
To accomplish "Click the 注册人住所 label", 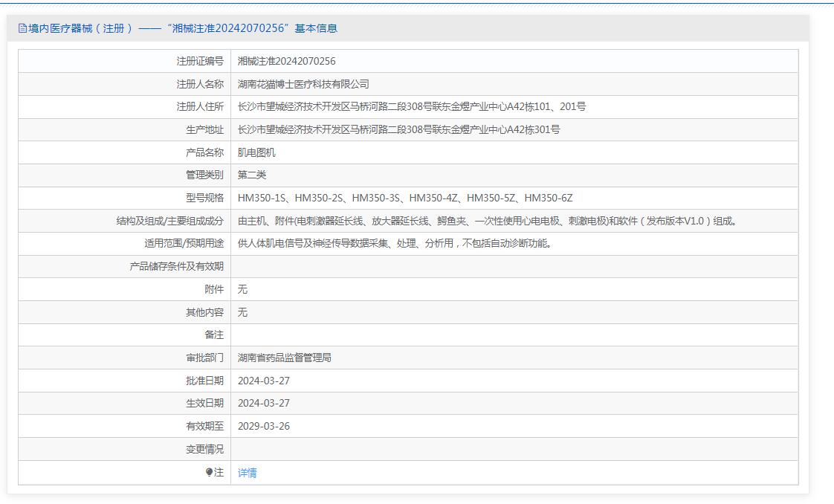I will tap(200, 107).
